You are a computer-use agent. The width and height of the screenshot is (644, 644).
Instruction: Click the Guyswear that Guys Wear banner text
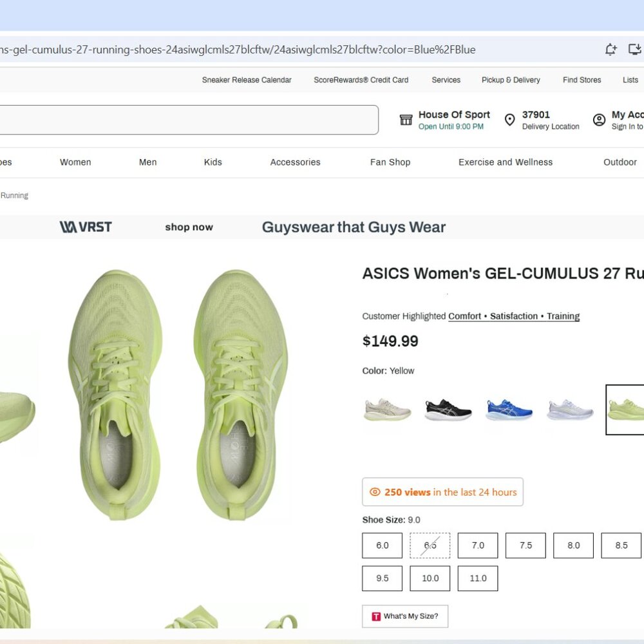click(x=354, y=227)
